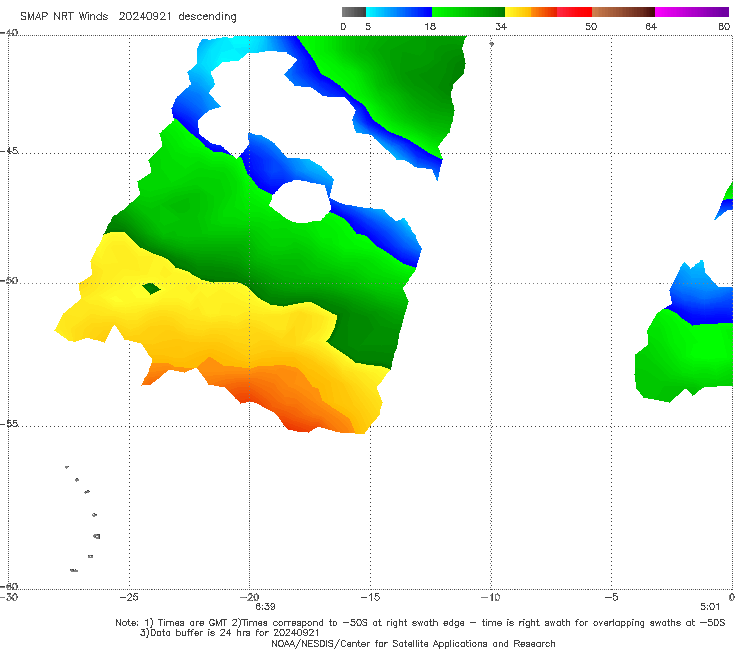Click the swath time '6:39'
The height and width of the screenshot is (650, 740).
265,607
